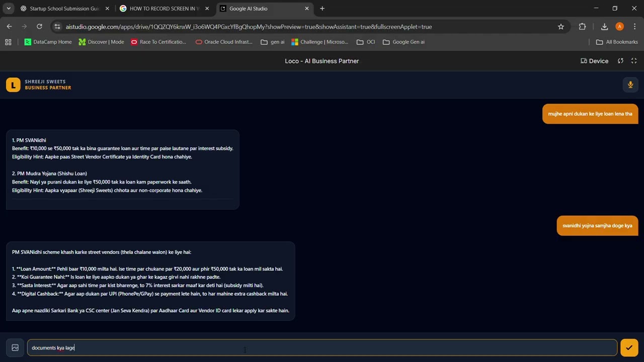This screenshot has height=362, width=644.
Task: Close the Google AI Studio tab
Action: (x=306, y=9)
